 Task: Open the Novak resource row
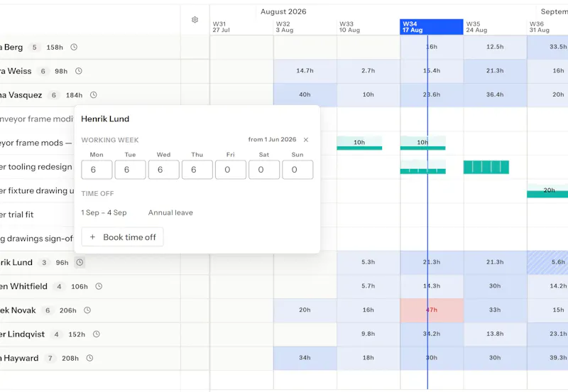coord(90,310)
